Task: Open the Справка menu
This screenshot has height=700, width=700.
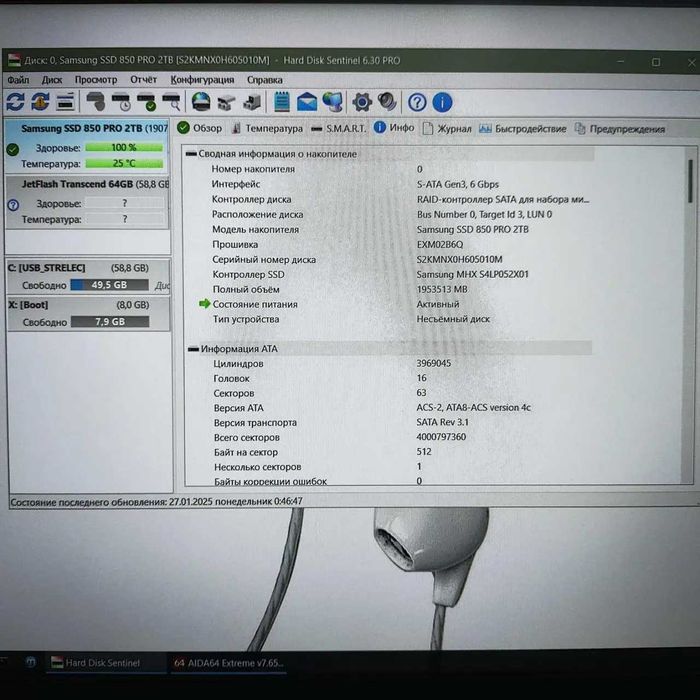Action: 265,80
